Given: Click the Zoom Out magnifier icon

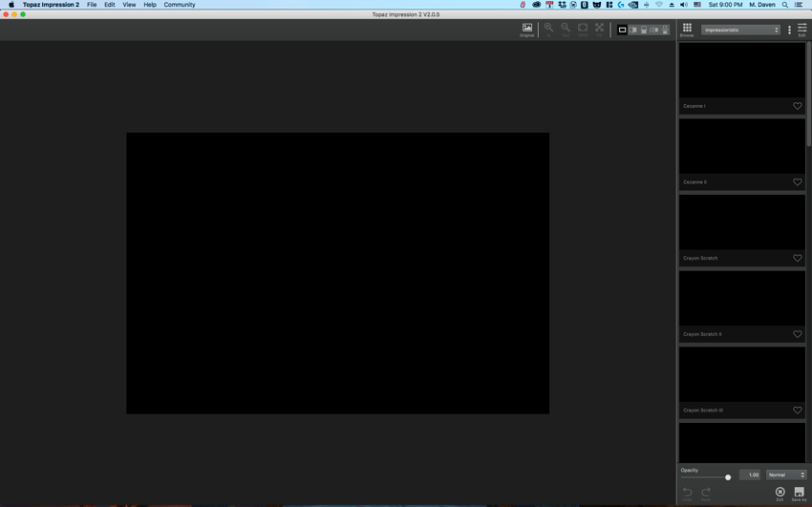Looking at the screenshot, I should pos(566,29).
